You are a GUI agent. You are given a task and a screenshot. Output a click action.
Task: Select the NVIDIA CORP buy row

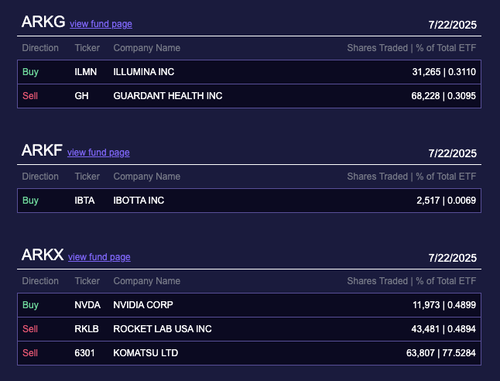click(x=249, y=305)
